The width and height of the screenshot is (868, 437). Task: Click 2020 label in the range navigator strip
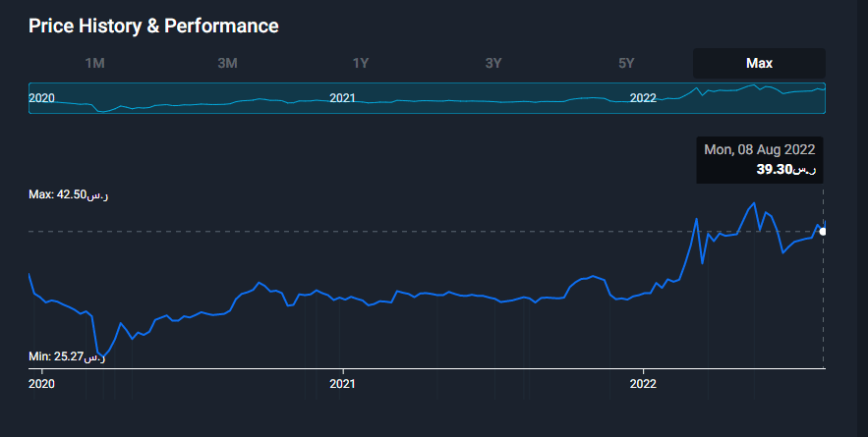[42, 98]
